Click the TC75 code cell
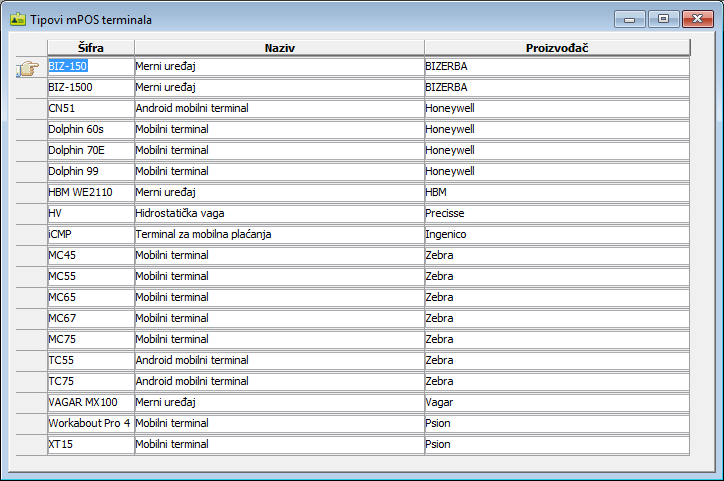This screenshot has width=724, height=481. [x=90, y=381]
